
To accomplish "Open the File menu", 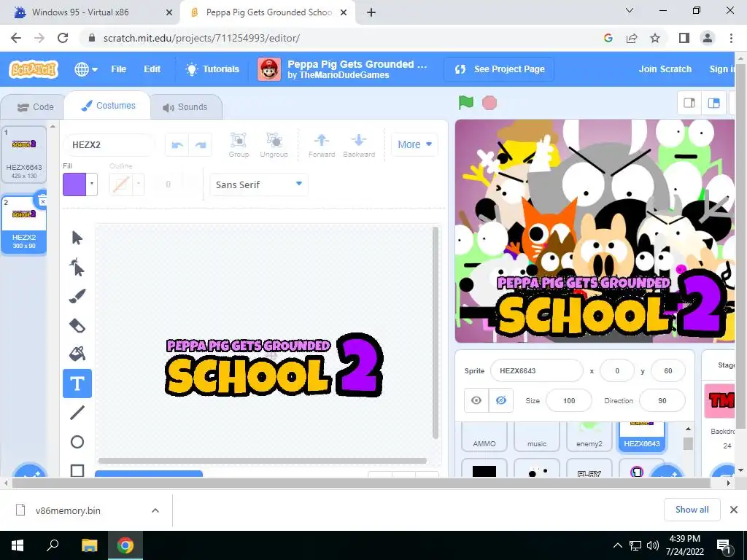I will click(119, 69).
